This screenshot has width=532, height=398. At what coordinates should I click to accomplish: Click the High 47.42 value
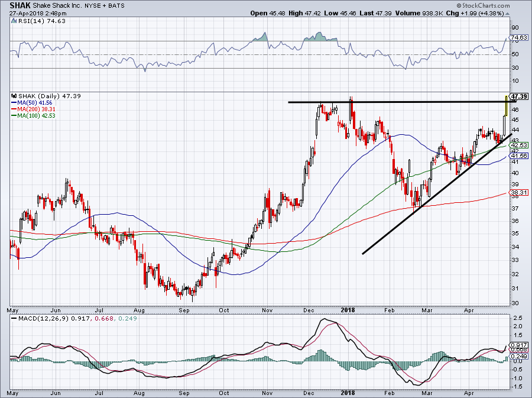pos(304,13)
